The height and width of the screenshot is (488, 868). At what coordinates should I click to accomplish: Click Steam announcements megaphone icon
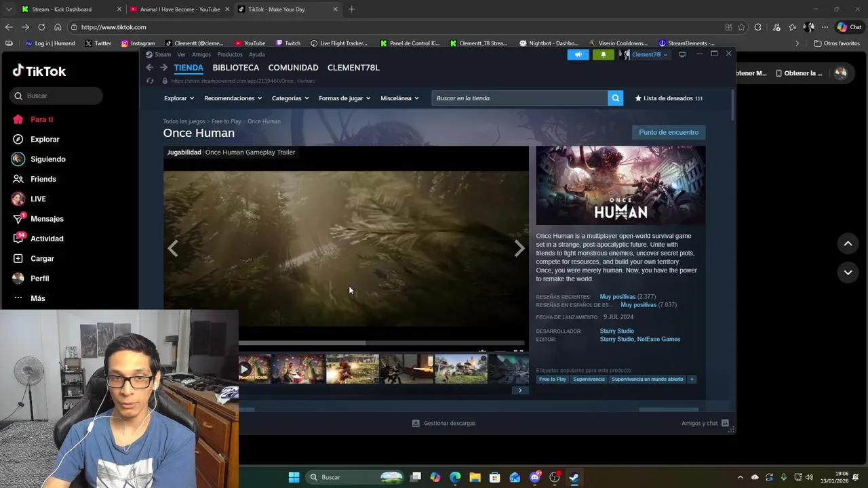[578, 55]
